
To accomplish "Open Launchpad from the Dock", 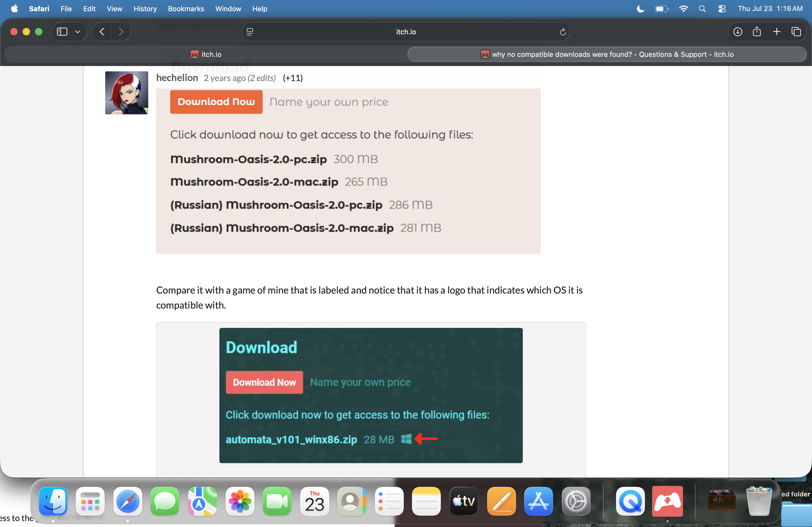I will [90, 501].
